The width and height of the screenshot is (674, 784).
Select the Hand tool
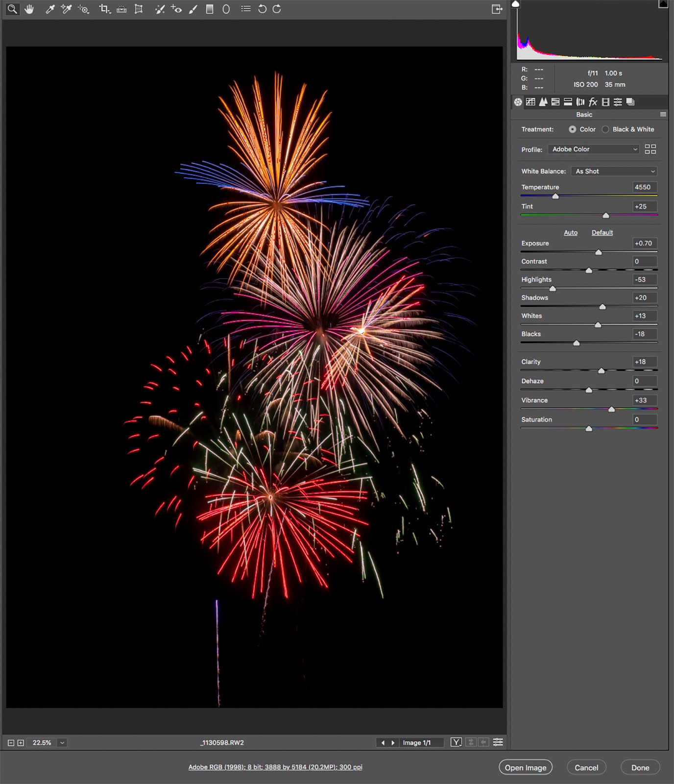[29, 9]
